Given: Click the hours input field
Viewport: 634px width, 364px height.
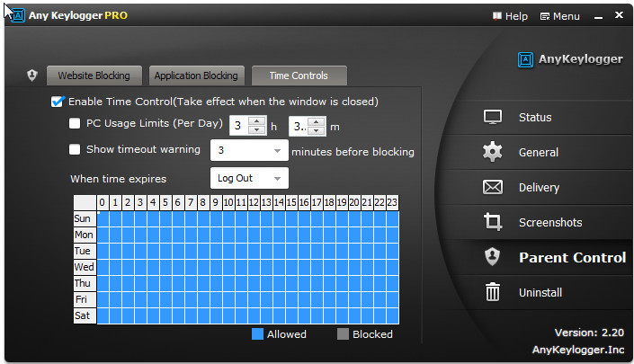Looking at the screenshot, I should click(239, 126).
